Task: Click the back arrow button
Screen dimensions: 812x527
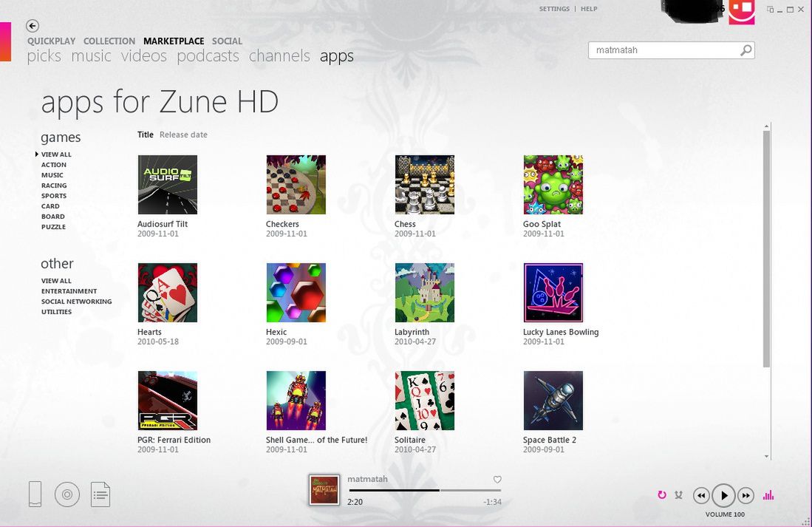Action: tap(32, 25)
